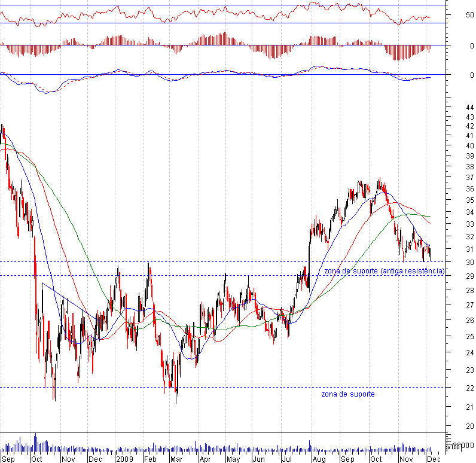Click price axis label 26

470,321
